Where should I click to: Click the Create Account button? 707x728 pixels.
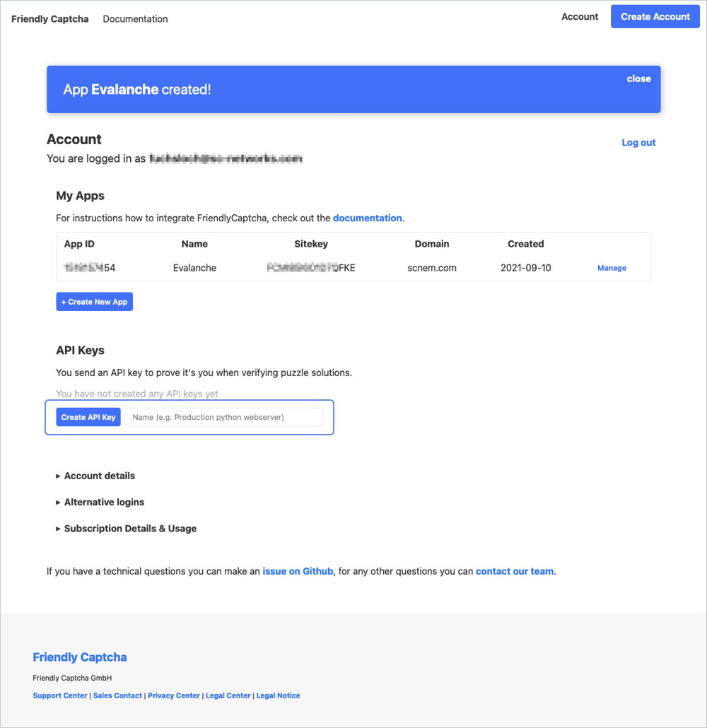click(x=655, y=17)
